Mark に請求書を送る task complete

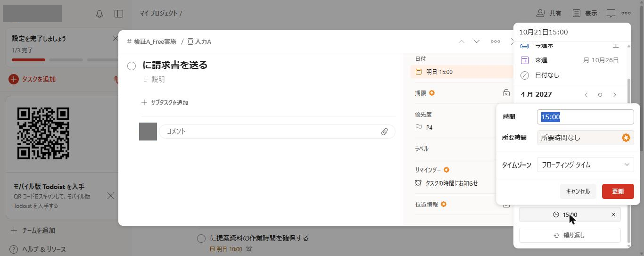(132, 66)
